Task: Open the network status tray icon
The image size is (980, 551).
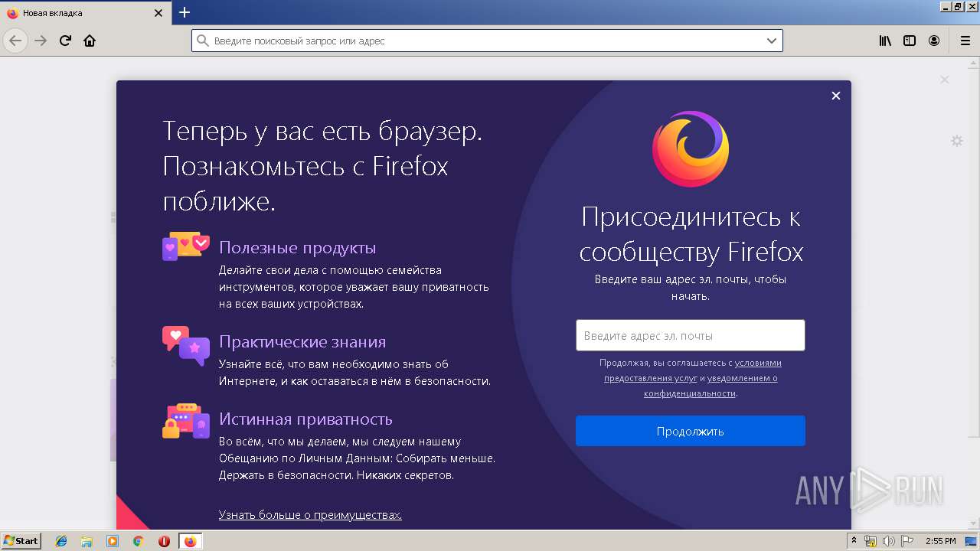Action: tap(871, 541)
